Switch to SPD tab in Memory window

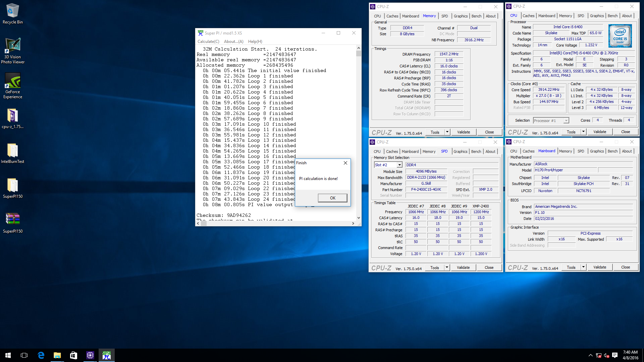tap(444, 16)
